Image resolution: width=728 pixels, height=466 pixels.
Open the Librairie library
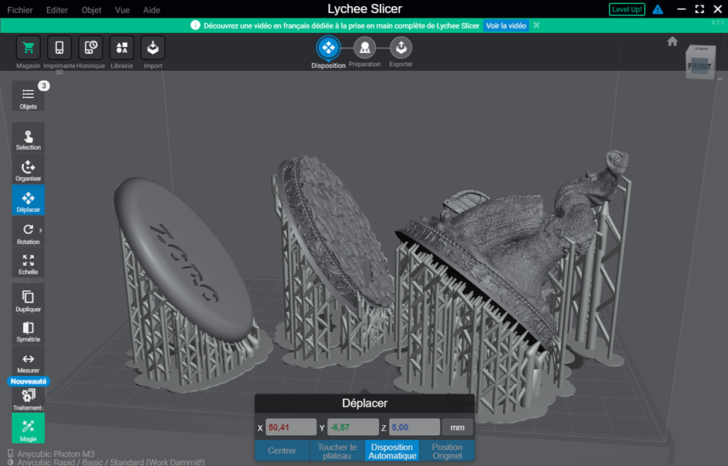click(x=122, y=48)
